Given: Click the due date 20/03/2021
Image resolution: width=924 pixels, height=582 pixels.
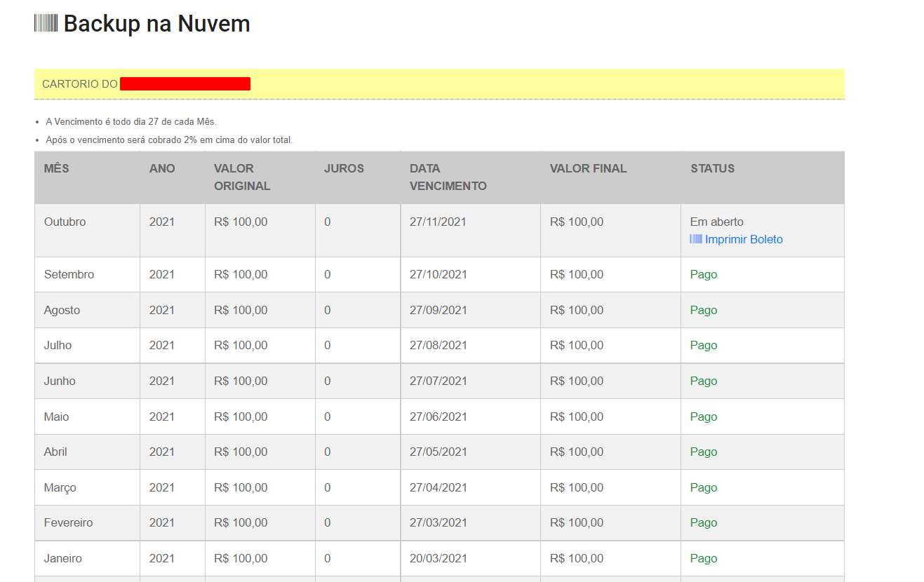Looking at the screenshot, I should 438,558.
